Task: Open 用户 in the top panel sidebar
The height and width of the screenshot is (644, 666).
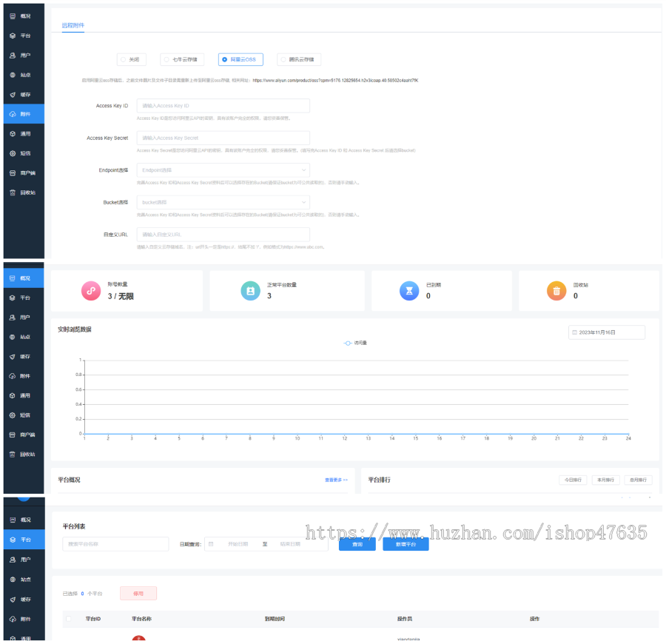Action: coord(24,56)
